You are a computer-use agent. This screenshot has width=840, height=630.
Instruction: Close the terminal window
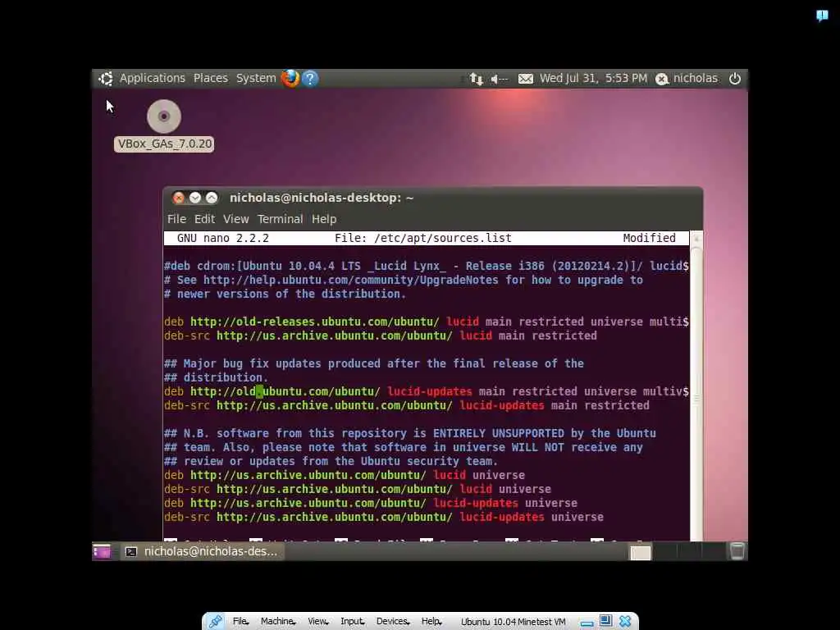(x=178, y=198)
